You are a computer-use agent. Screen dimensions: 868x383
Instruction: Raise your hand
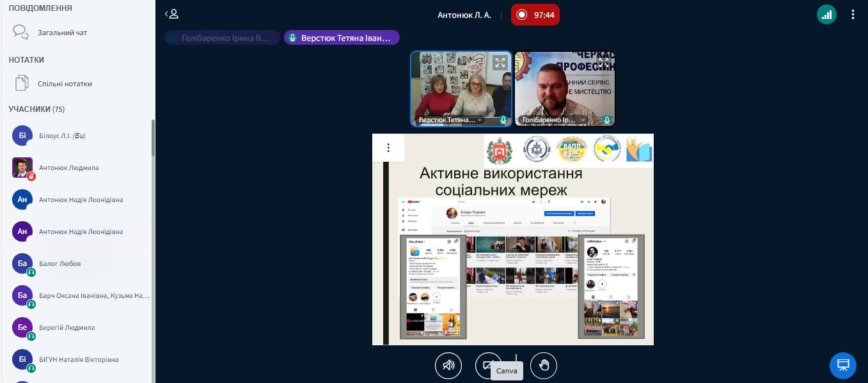coord(544,366)
